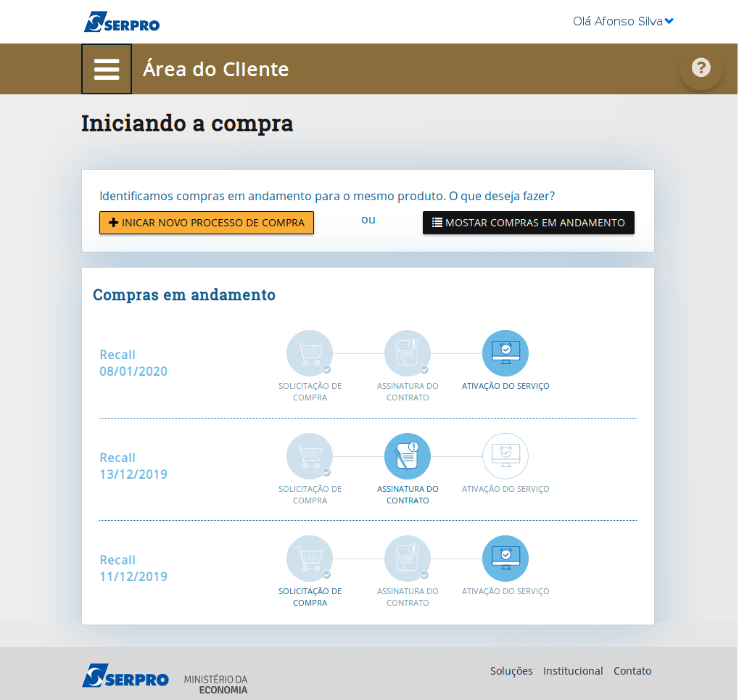Viewport: 739px width, 700px height.
Task: Select highlighted contract icon for Recall 13/12/2019
Action: (407, 456)
